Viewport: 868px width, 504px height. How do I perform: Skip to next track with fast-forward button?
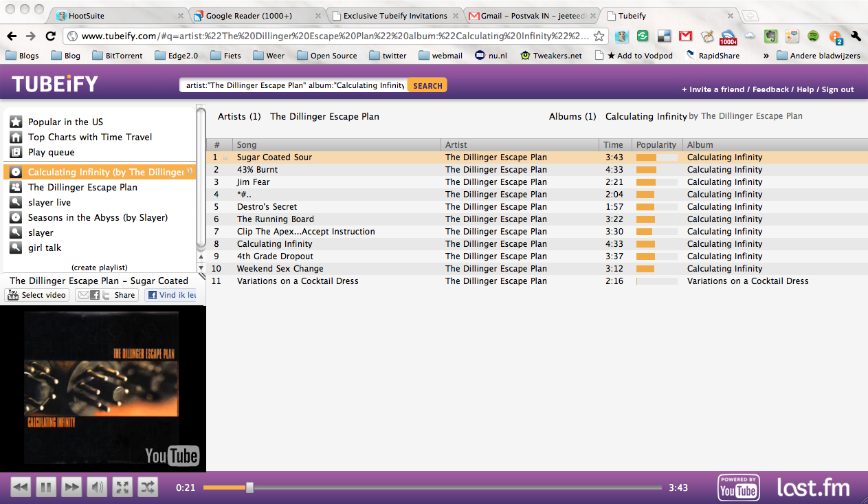click(x=71, y=487)
